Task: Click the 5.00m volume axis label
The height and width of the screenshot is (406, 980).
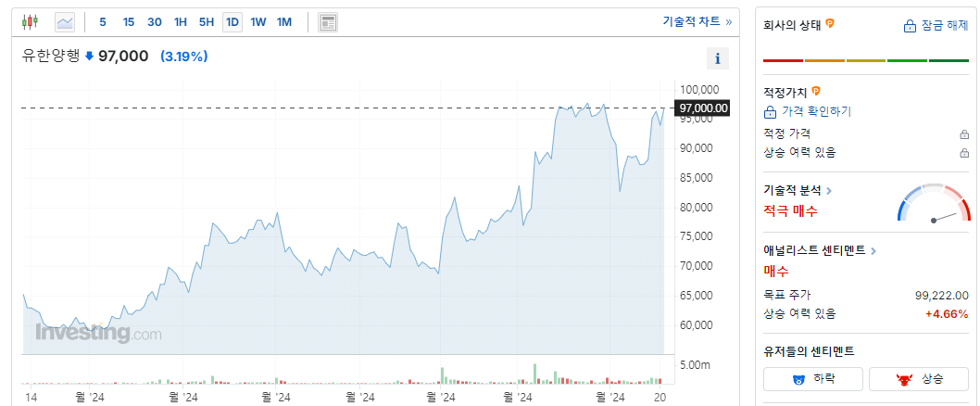Action: (693, 364)
